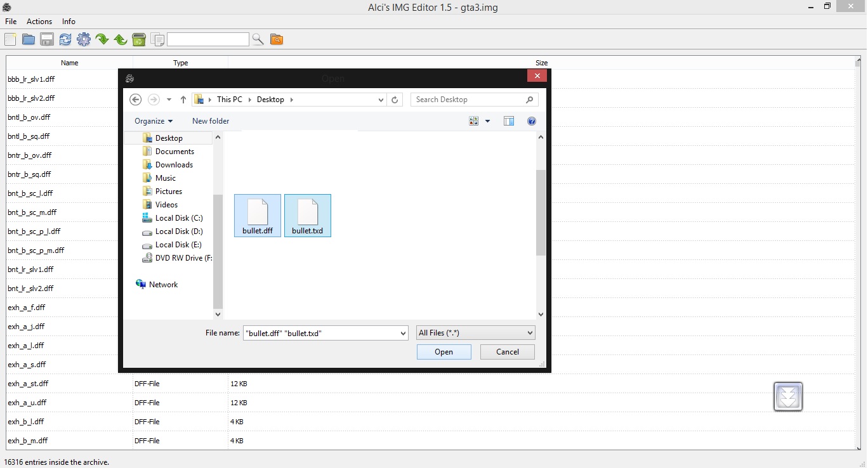Click the green import arrow icon
The image size is (868, 468).
tap(102, 39)
